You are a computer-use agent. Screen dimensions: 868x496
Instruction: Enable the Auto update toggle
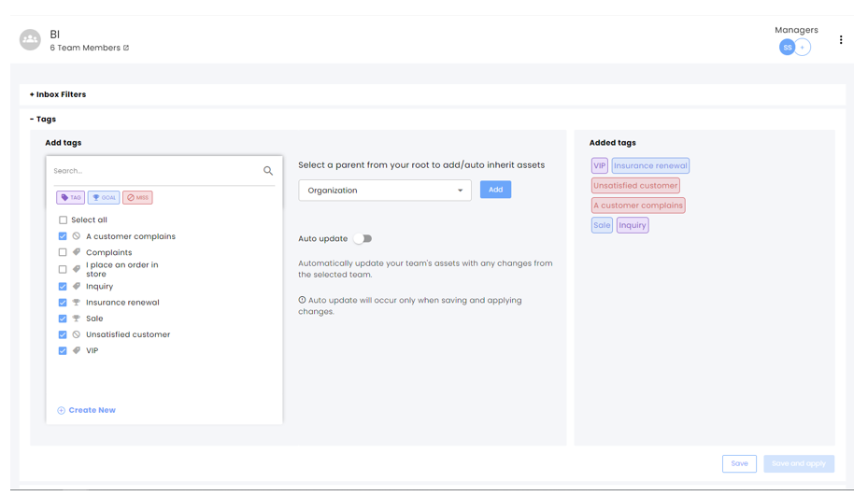[x=363, y=238]
